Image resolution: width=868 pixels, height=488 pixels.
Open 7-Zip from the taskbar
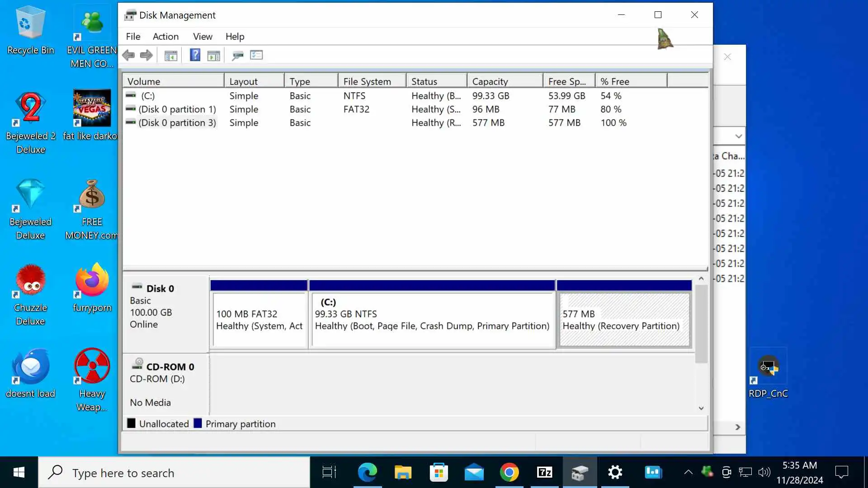pyautogui.click(x=544, y=473)
